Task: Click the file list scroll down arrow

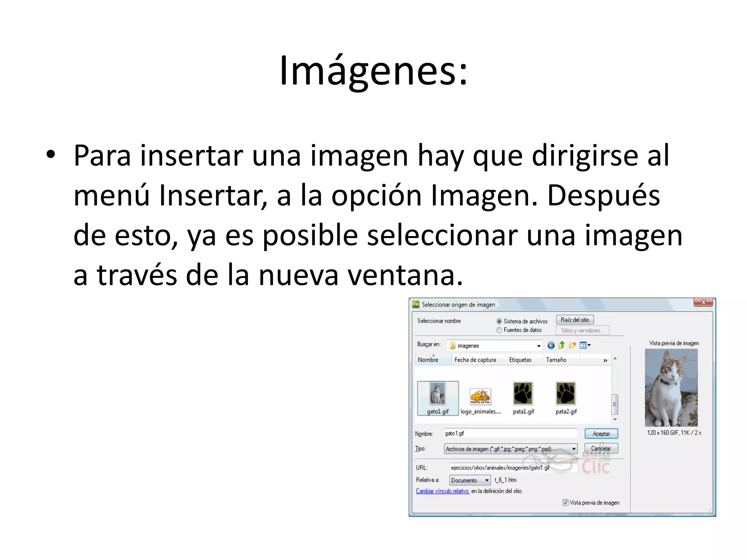Action: (x=615, y=419)
